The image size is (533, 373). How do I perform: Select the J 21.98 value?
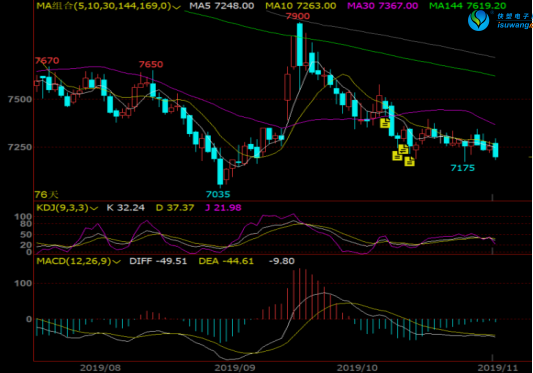click(x=223, y=208)
